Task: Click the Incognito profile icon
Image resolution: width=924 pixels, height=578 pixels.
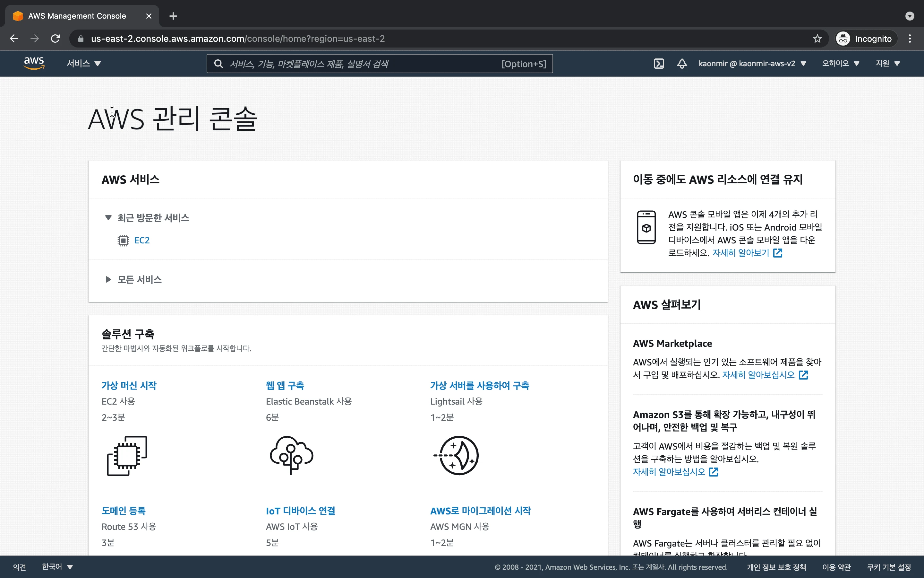Action: (x=843, y=39)
